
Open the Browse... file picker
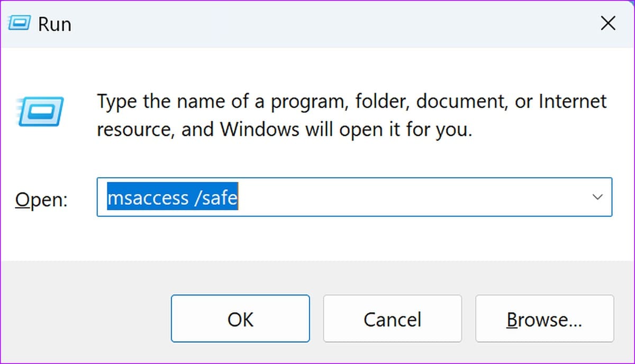tap(545, 319)
